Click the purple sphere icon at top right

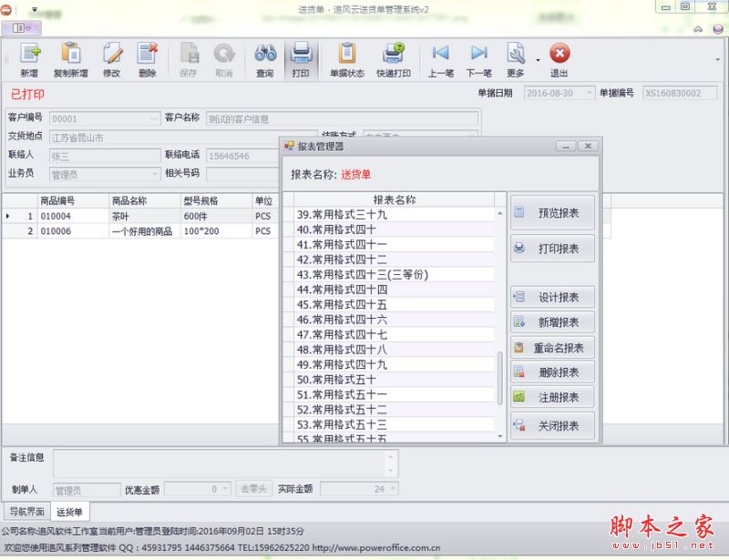pos(718,29)
